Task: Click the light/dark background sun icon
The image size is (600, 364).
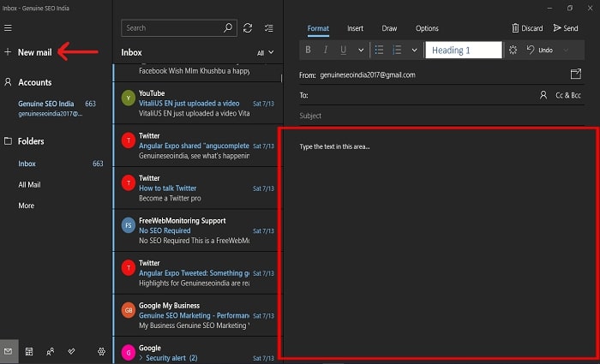Action: pyautogui.click(x=513, y=50)
